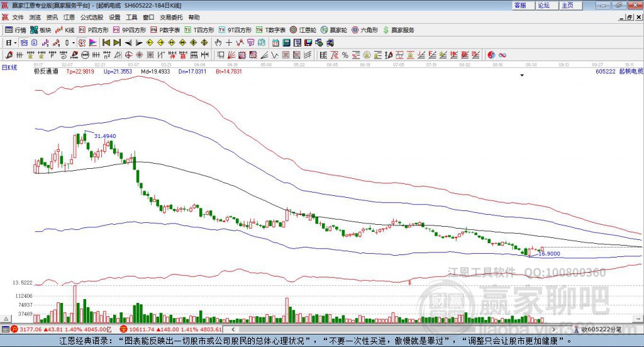Open the T四方形 time square
644x347 pixels.
tap(199, 30)
